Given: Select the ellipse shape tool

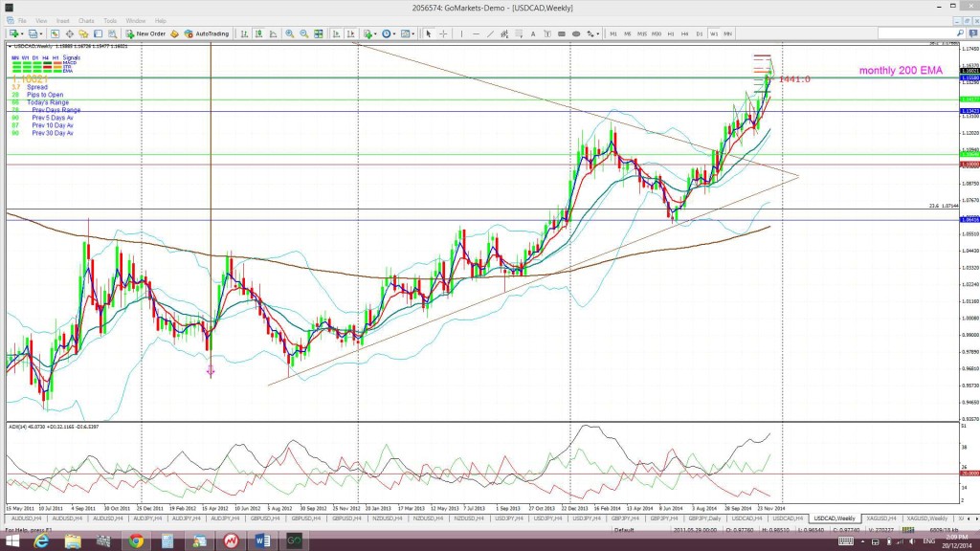Looking at the screenshot, I should tap(576, 33).
